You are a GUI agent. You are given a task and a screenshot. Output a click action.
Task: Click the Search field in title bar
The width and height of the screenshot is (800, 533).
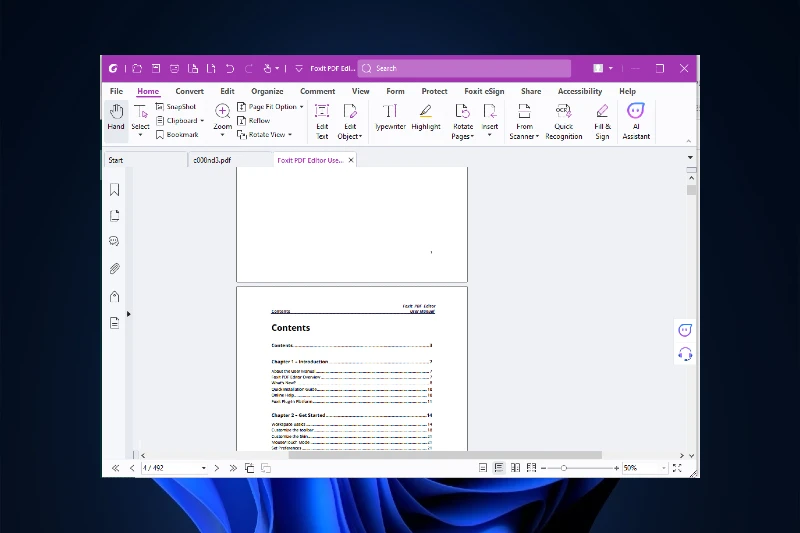coord(464,68)
